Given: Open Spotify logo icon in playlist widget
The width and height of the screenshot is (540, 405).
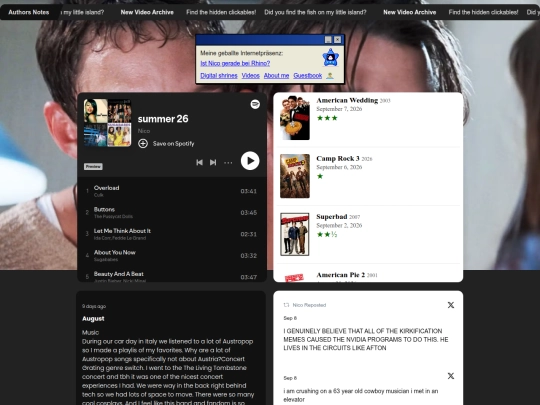Looking at the screenshot, I should tap(255, 104).
